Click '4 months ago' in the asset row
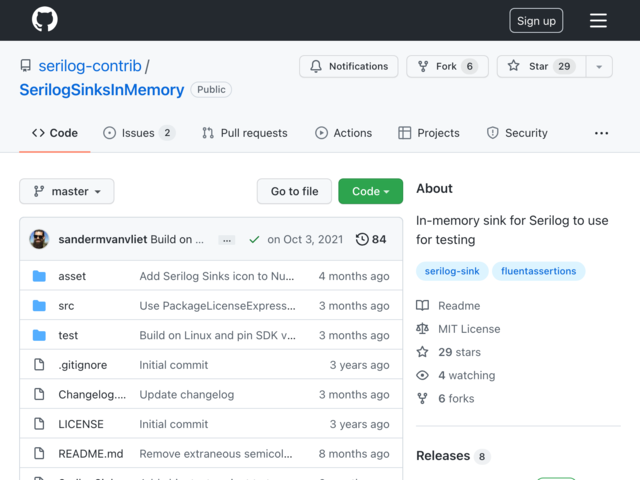Image resolution: width=640 pixels, height=480 pixels. [x=354, y=276]
